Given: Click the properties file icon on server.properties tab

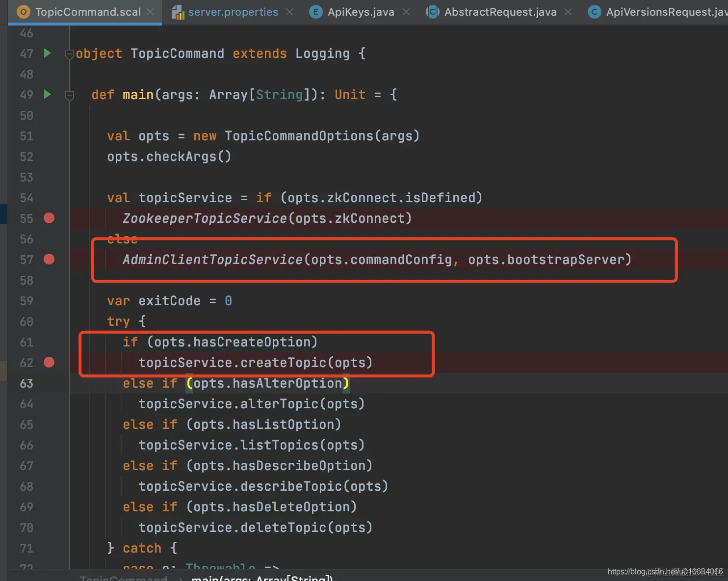Looking at the screenshot, I should pos(178,12).
